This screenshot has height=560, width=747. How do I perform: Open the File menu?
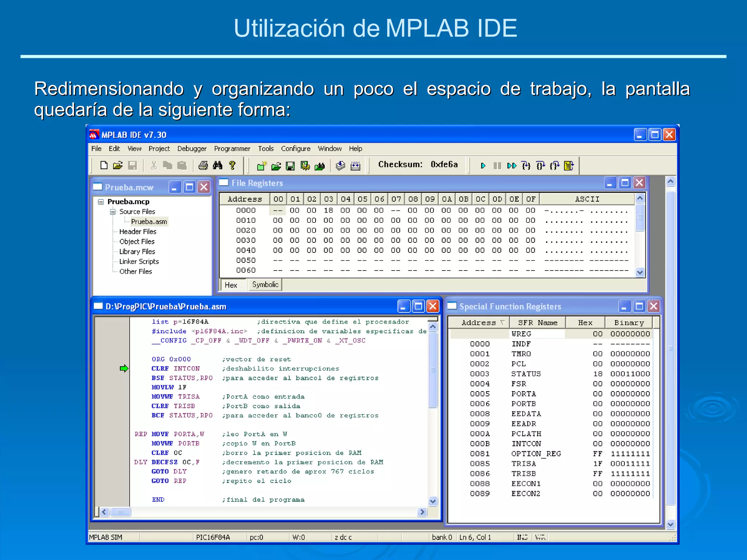(x=96, y=148)
